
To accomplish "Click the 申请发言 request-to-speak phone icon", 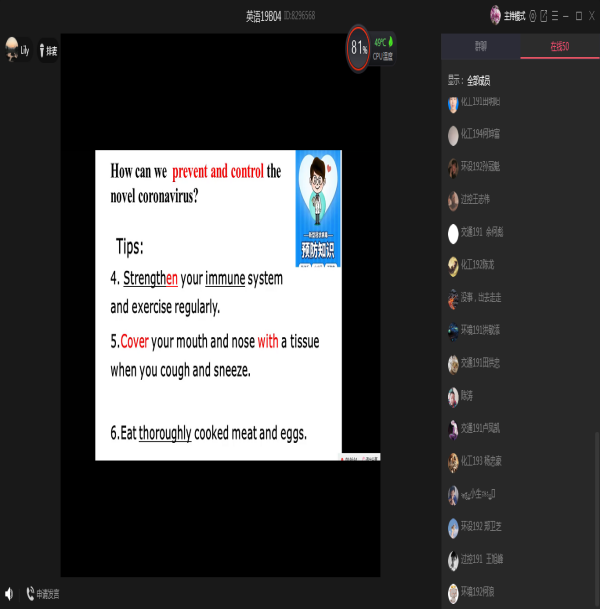I will click(x=31, y=594).
